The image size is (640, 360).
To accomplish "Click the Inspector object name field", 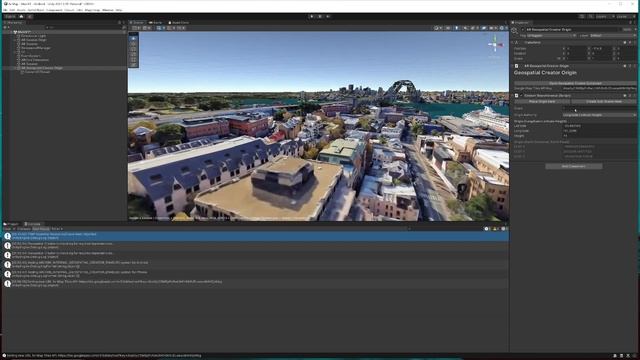I will point(572,29).
